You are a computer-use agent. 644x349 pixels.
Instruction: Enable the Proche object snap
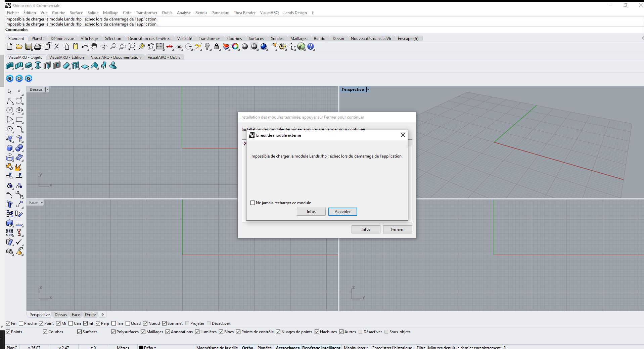click(21, 323)
